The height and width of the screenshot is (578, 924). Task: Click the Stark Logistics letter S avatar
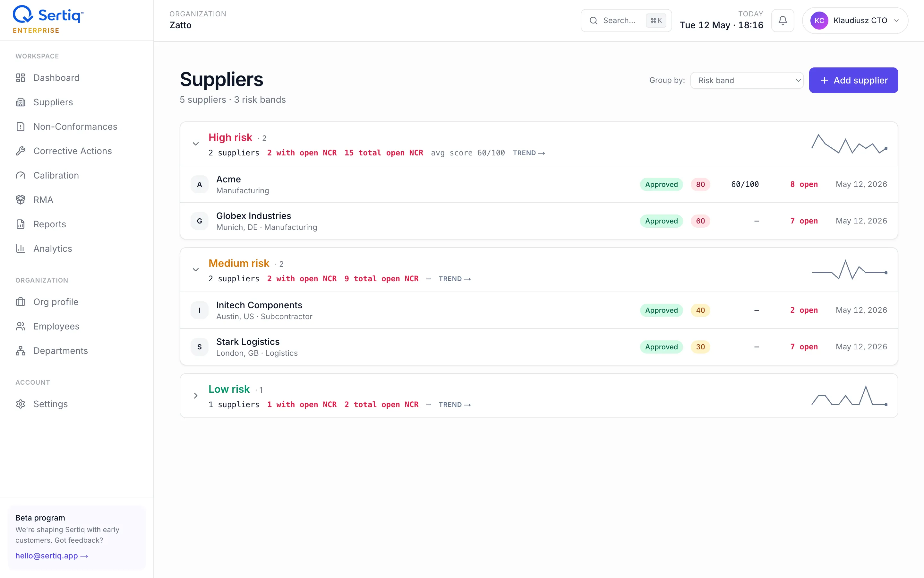click(x=199, y=347)
